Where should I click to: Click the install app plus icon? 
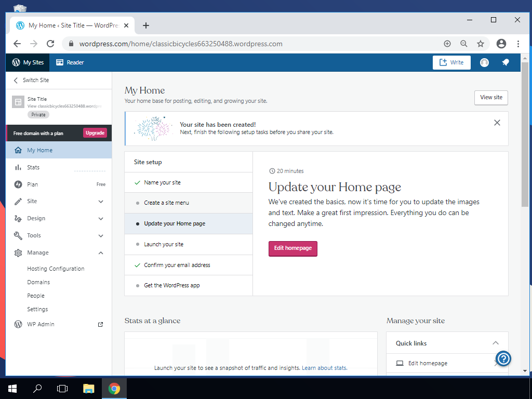[x=447, y=44]
